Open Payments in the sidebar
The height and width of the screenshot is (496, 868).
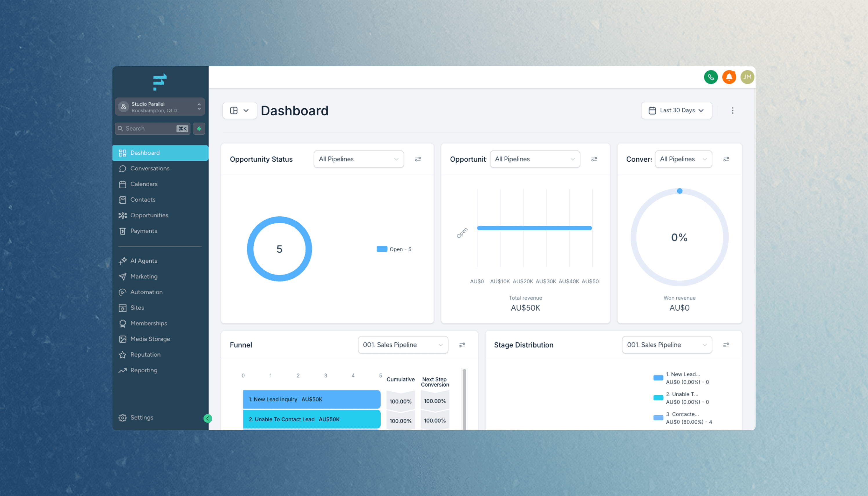tap(160, 231)
